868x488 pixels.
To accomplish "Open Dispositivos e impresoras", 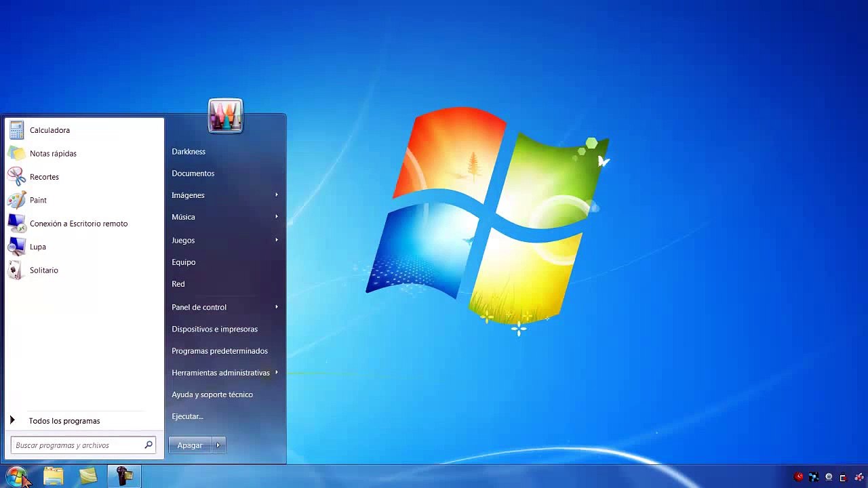I will coord(215,329).
